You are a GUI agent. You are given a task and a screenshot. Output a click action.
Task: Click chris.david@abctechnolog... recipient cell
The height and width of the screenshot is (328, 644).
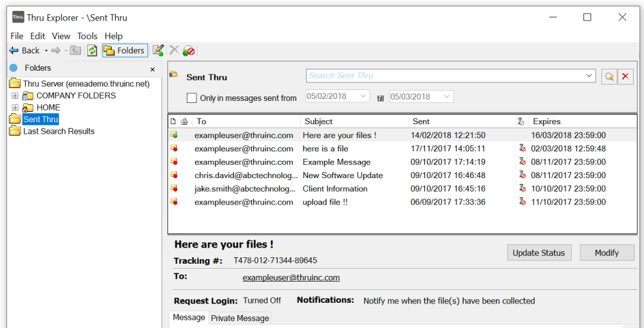245,176
